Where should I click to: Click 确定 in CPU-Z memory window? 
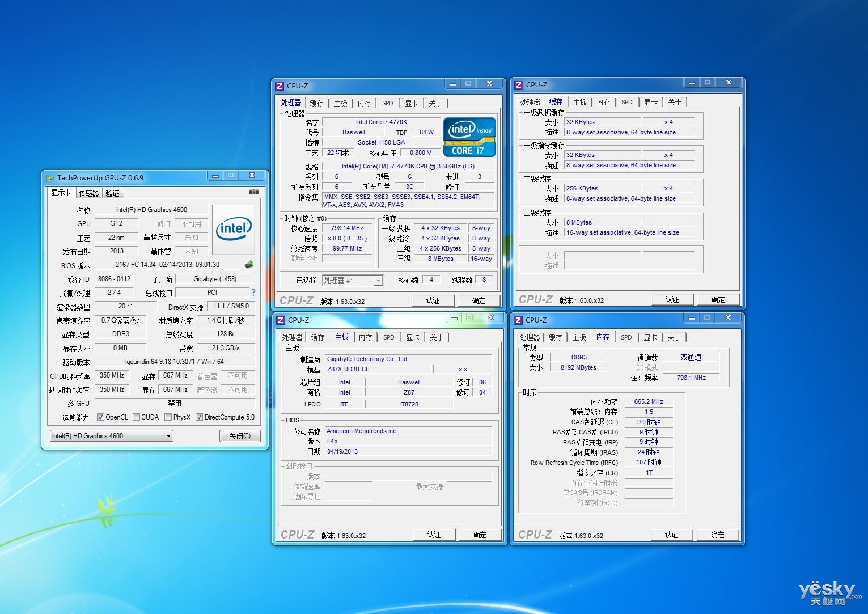click(718, 535)
